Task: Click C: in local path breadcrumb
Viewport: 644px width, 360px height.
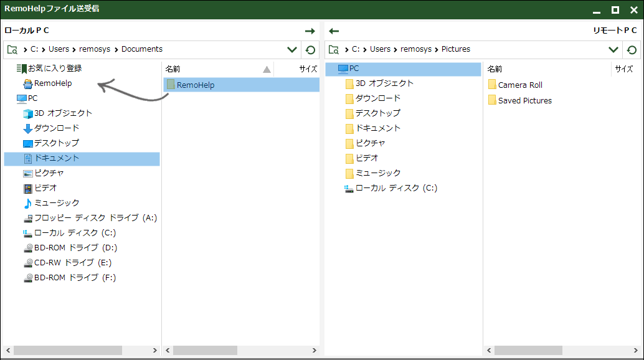Action: (x=34, y=49)
